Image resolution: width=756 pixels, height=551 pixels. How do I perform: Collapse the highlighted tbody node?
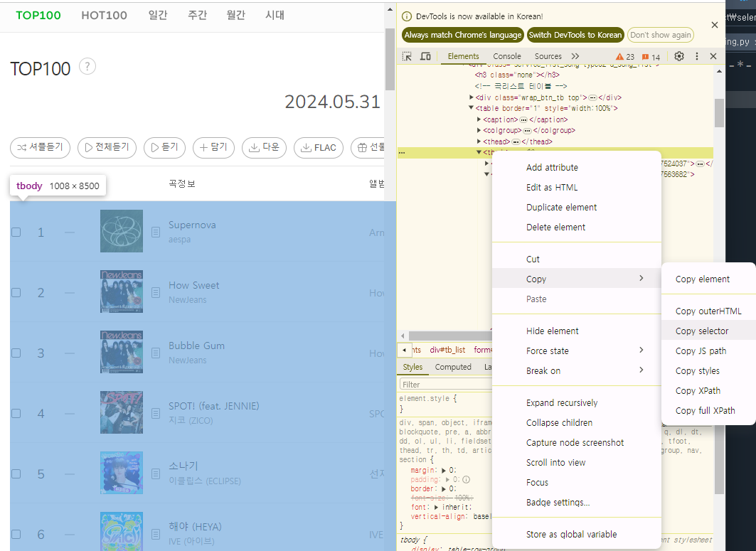click(479, 152)
